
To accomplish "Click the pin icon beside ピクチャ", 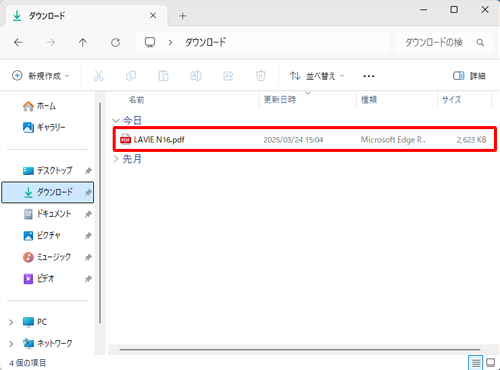I will tap(88, 236).
